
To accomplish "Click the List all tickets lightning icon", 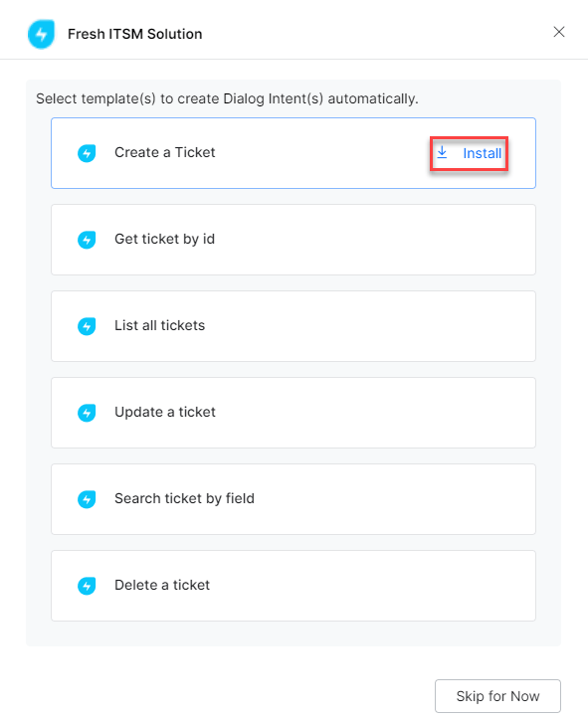I will point(87,326).
